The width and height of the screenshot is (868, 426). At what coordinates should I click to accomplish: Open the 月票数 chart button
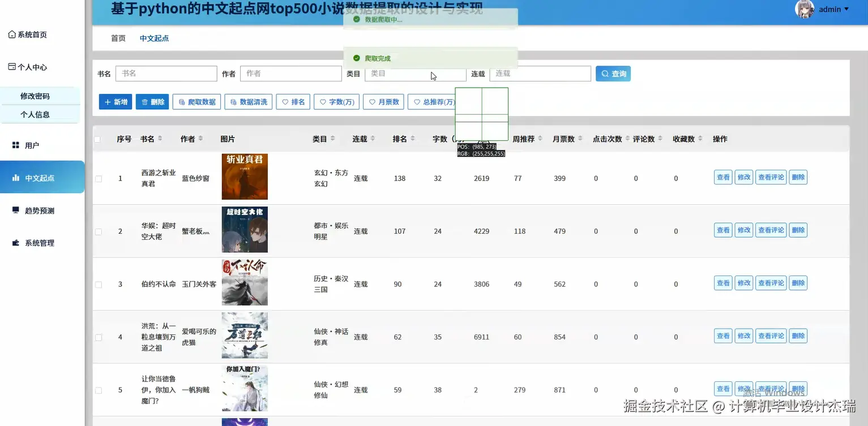[383, 102]
